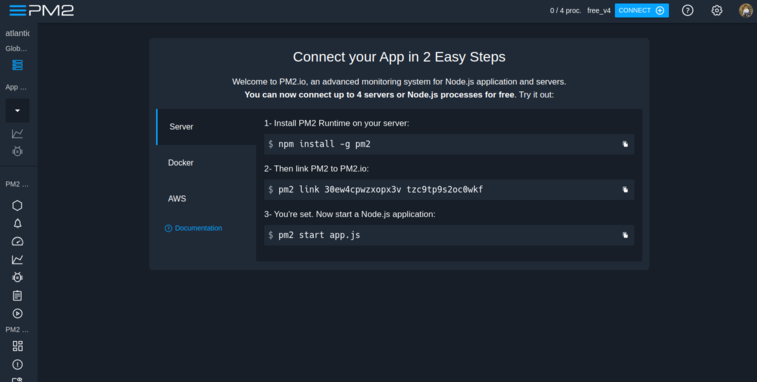Viewport: 757px width, 382px height.
Task: Click the 0 / 4 proc. counter
Action: coord(565,10)
